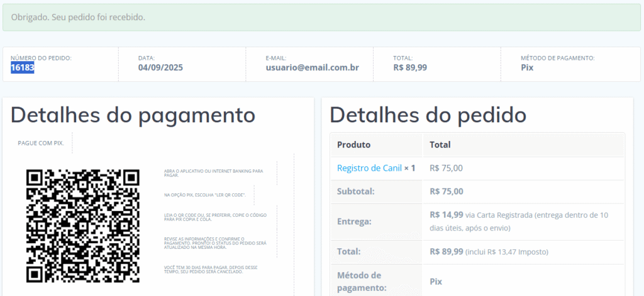Select the highlighted order number 16183
The image size is (644, 296).
coord(23,68)
